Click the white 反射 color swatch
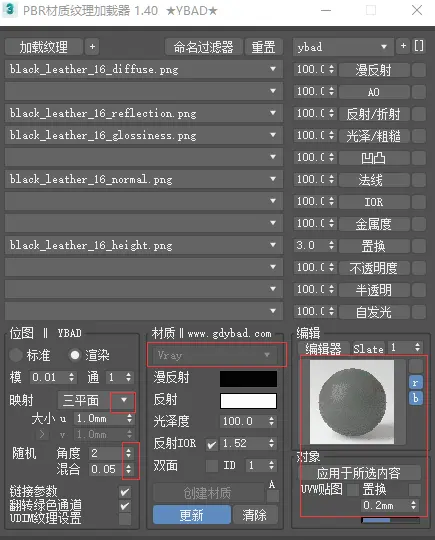This screenshot has width=435, height=540. pyautogui.click(x=248, y=401)
